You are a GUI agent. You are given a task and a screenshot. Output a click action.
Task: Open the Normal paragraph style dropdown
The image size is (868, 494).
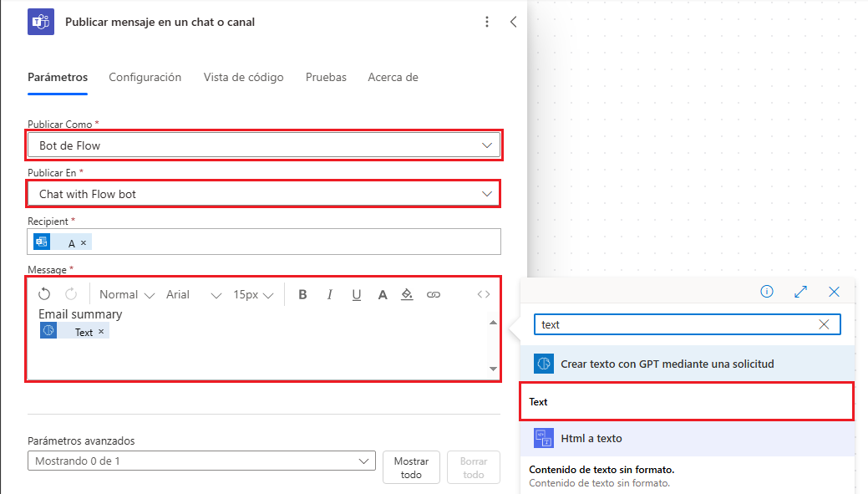click(x=127, y=294)
